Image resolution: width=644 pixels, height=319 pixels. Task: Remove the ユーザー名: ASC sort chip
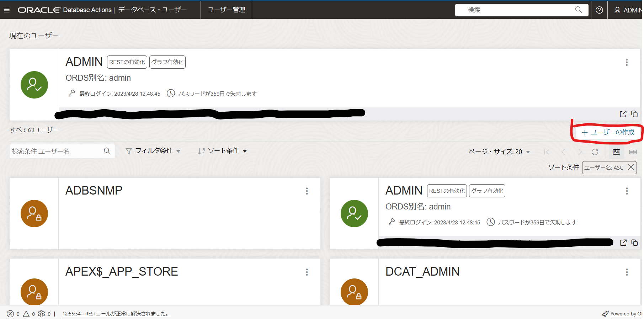tap(631, 167)
